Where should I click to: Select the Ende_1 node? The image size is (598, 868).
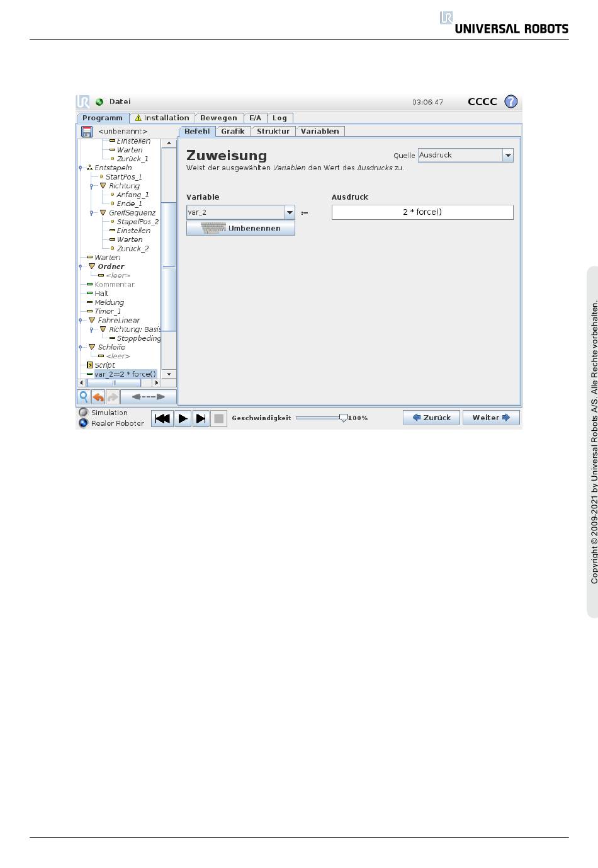pos(129,203)
